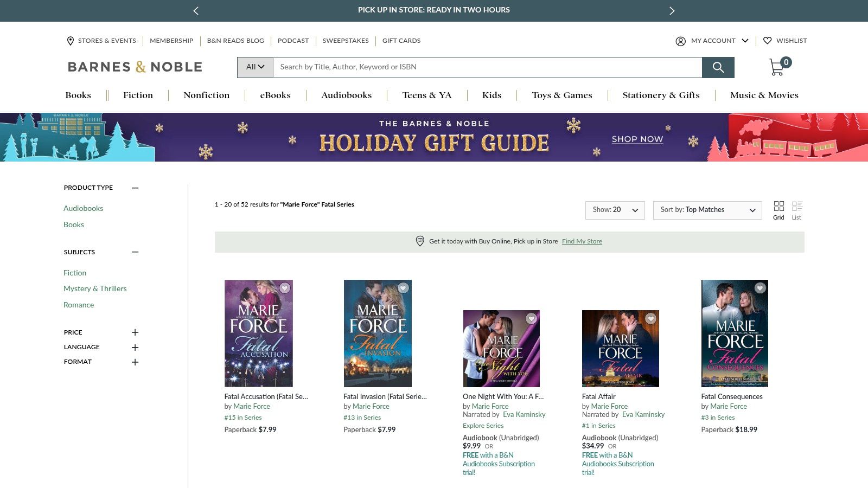Open the shopping cart
The height and width of the screenshot is (488, 868).
coord(777,66)
